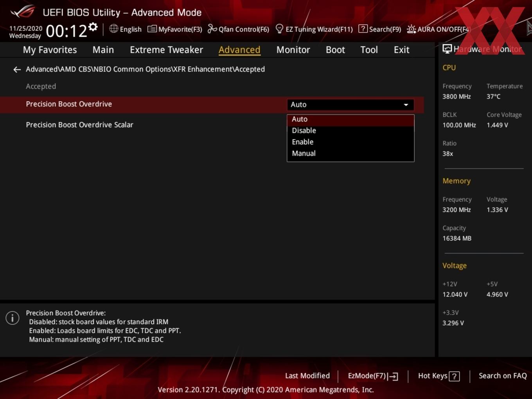Click the Memory section heading
Viewport: 532px width, 399px height.
coord(457,181)
